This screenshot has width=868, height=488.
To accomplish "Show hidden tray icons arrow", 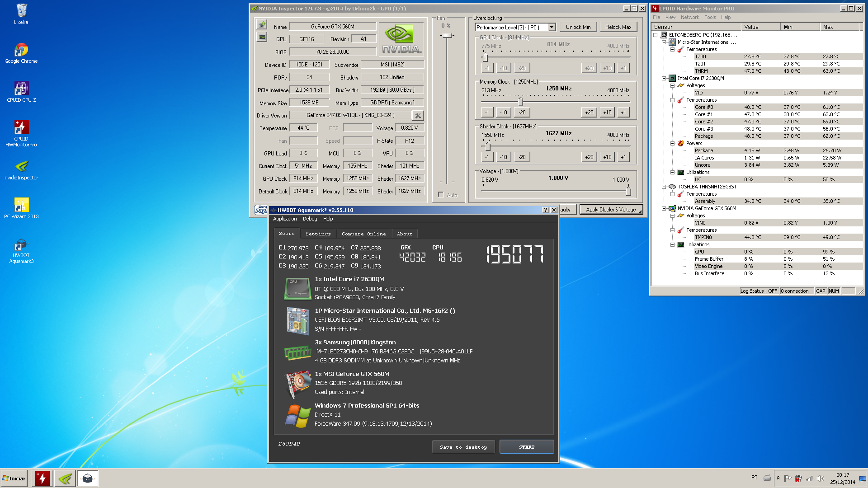I will pyautogui.click(x=778, y=478).
